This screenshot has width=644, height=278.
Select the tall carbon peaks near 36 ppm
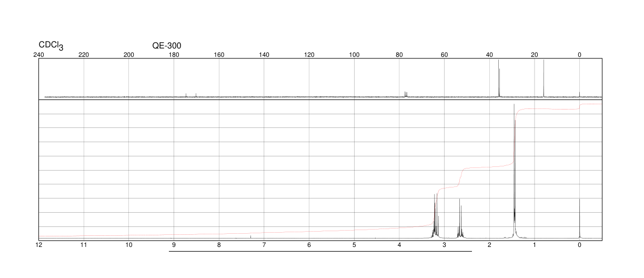(499, 78)
